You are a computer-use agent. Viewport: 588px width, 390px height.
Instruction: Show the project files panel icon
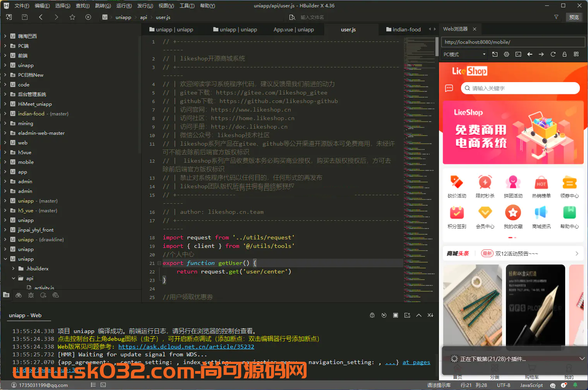coord(6,295)
